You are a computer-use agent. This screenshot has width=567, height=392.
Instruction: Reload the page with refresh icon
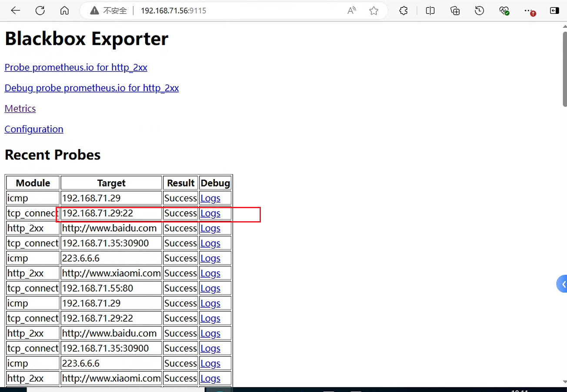pyautogui.click(x=40, y=11)
